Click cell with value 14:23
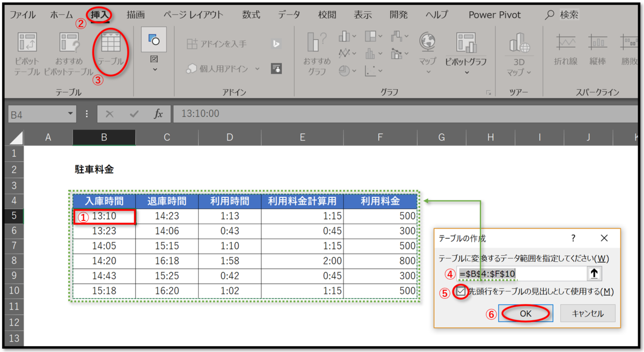Screen dimensions: 644x352 tap(166, 216)
